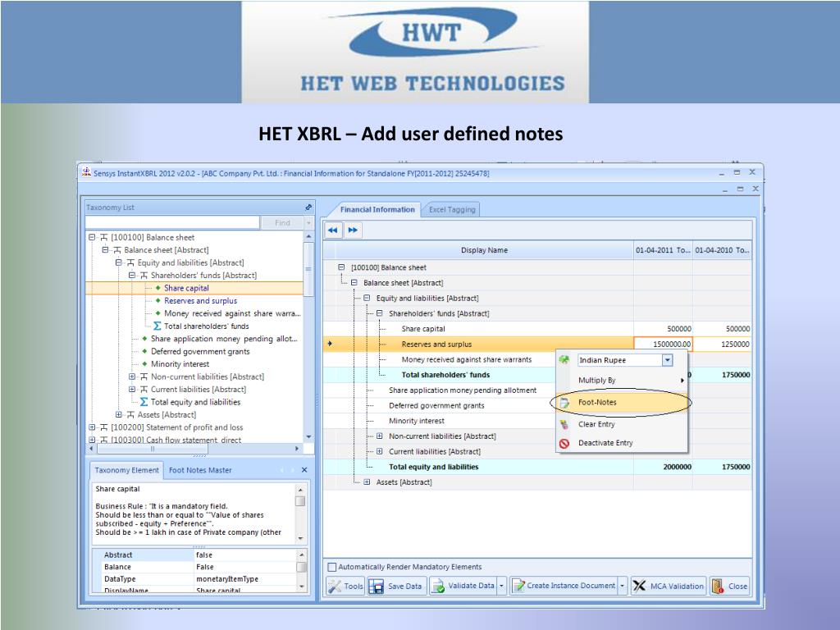This screenshot has height=630, width=840.
Task: Click the Find button in Taxonomy List
Action: pyautogui.click(x=282, y=222)
